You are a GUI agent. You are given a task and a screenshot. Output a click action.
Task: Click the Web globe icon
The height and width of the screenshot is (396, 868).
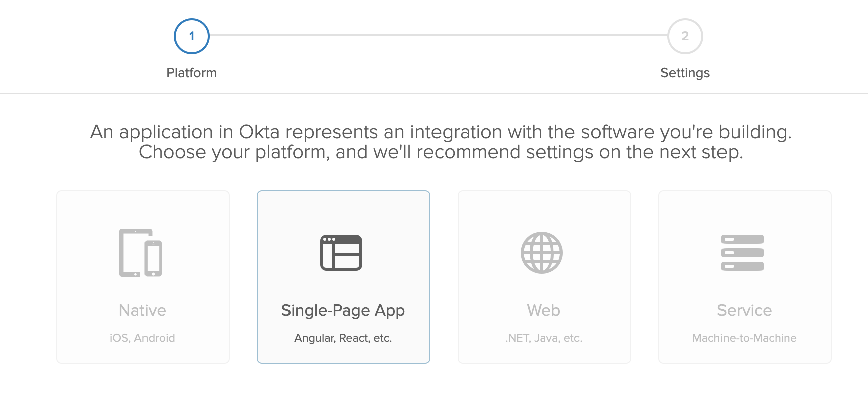tap(542, 253)
